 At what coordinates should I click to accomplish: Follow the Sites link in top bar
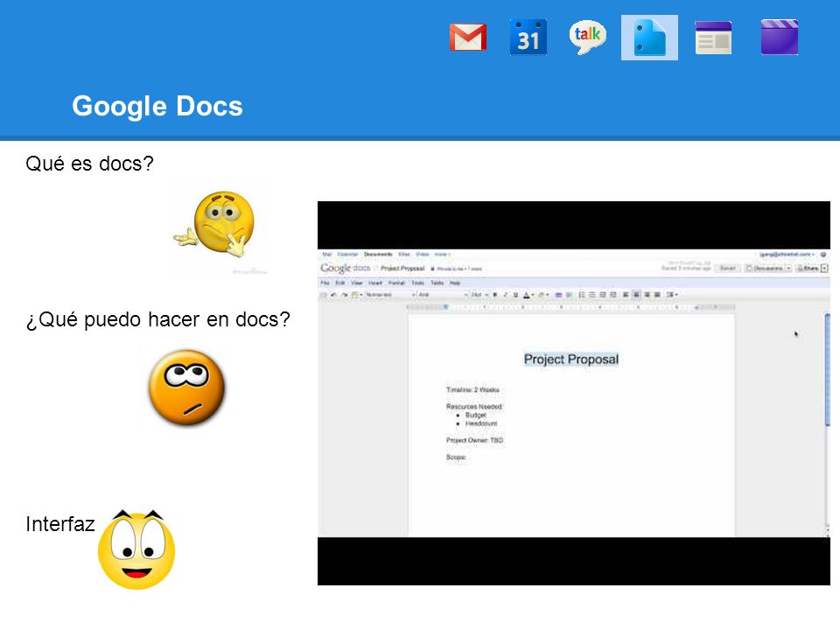404,255
